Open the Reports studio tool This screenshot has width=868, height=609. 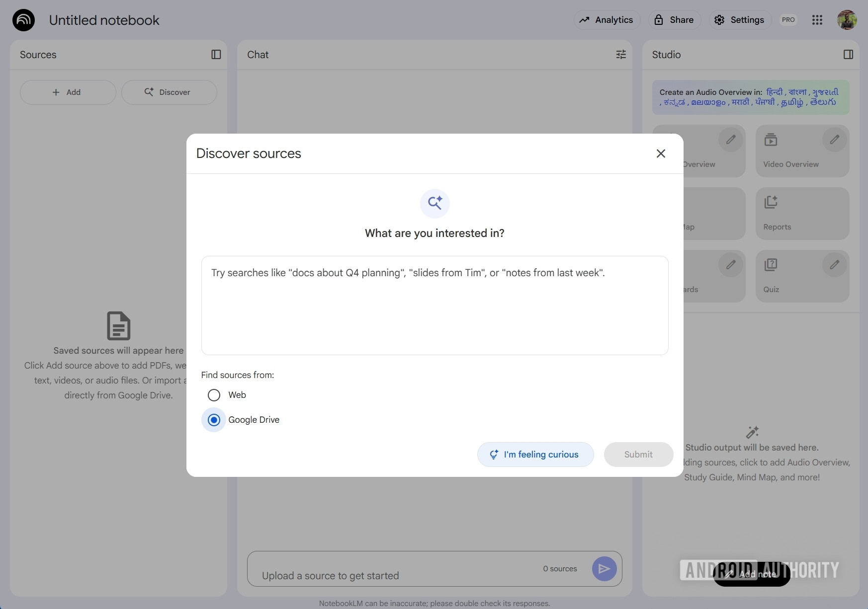(802, 214)
